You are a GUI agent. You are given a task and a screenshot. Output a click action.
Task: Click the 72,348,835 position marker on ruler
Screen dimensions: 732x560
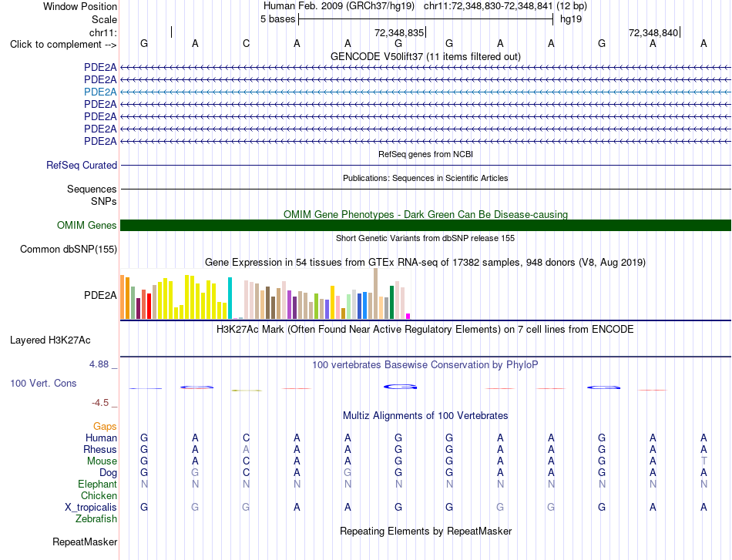click(x=400, y=32)
